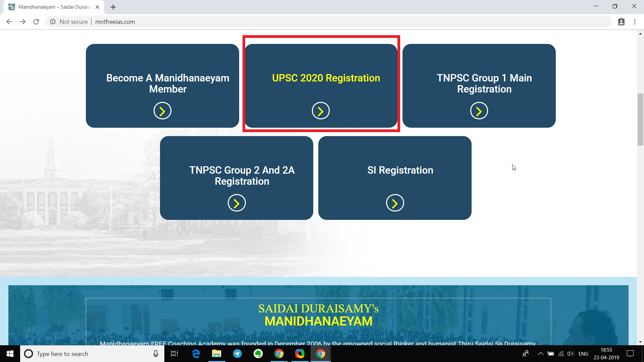644x362 pixels.
Task: Click the Become A Manidhanaeyam Member arrow icon
Action: [x=162, y=111]
